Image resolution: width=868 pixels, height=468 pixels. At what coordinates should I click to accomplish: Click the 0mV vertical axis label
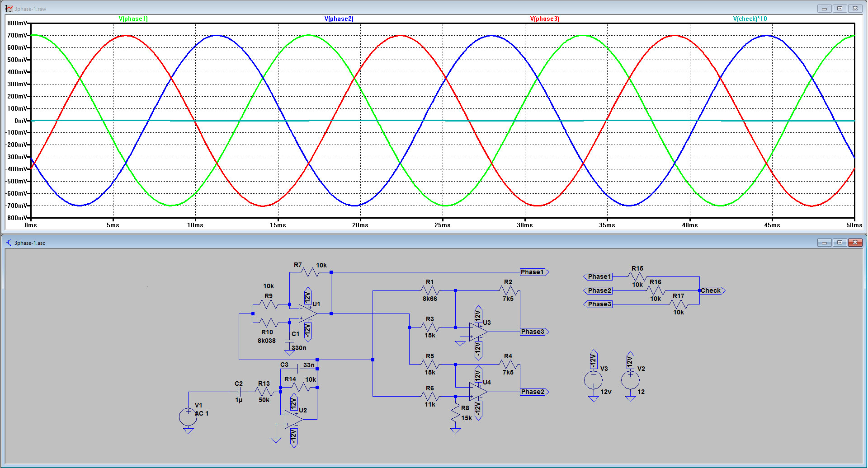(21, 121)
